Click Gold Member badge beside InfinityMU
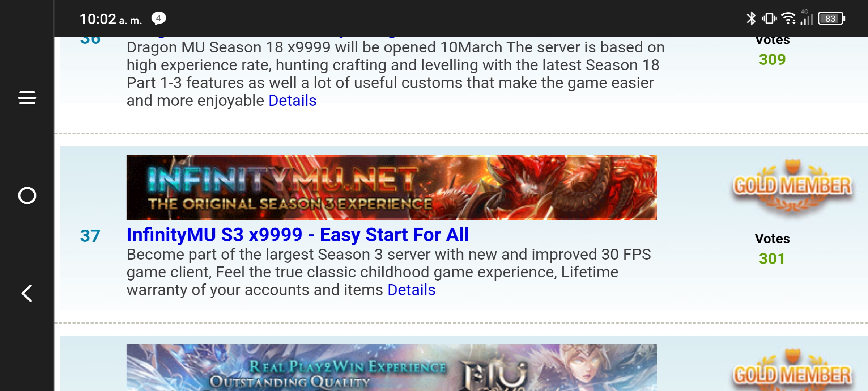Viewport: 868px width, 391px height. 792,188
